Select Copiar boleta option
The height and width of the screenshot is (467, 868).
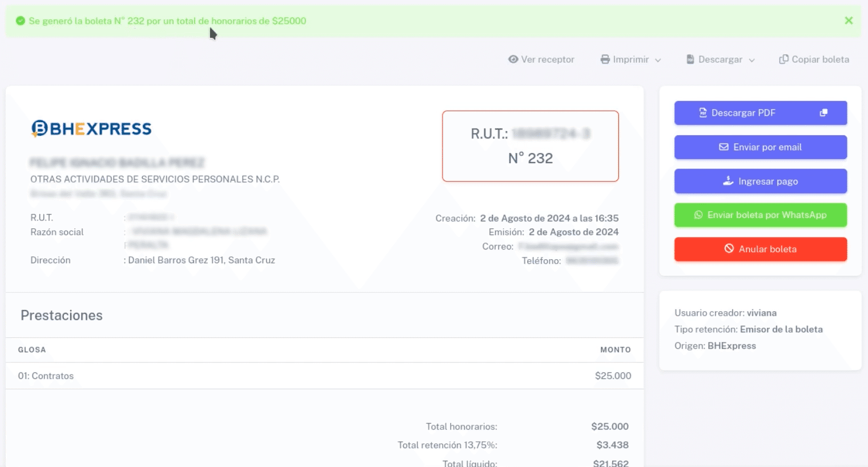point(814,59)
